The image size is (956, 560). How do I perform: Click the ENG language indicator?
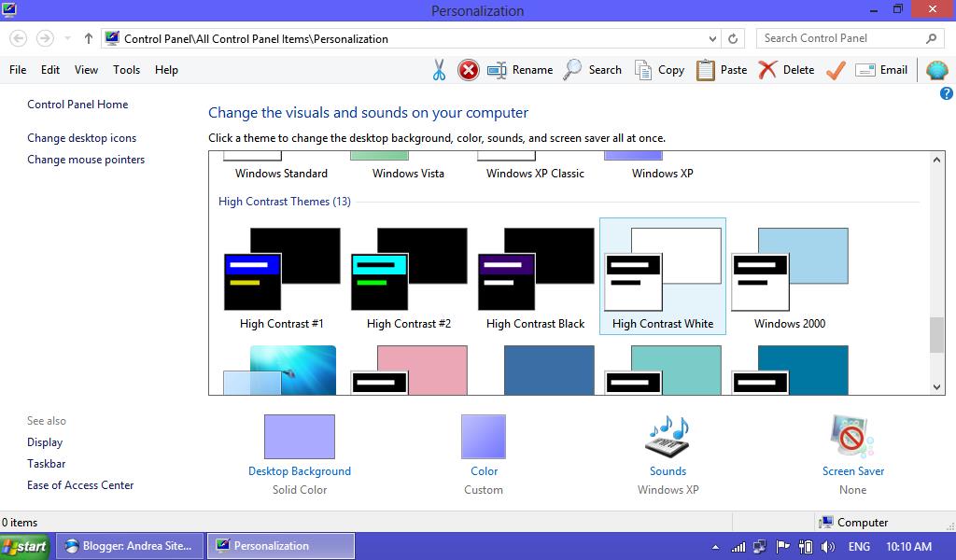(x=859, y=547)
